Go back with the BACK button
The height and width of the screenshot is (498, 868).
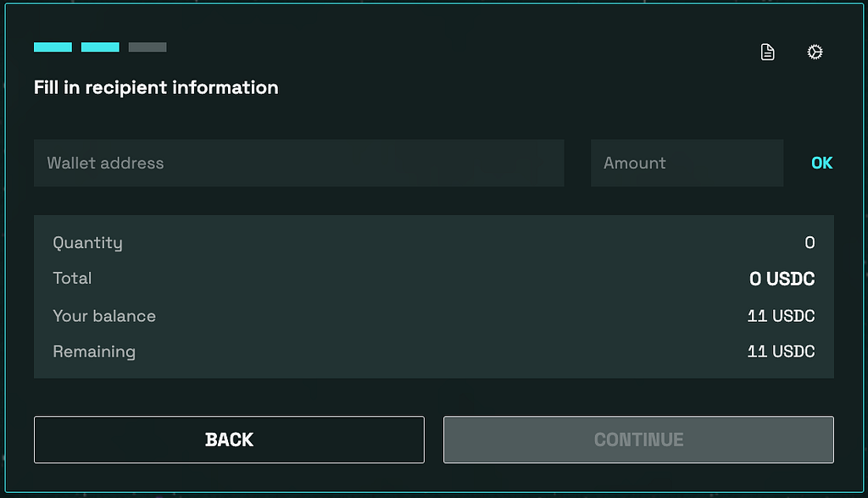click(x=229, y=440)
